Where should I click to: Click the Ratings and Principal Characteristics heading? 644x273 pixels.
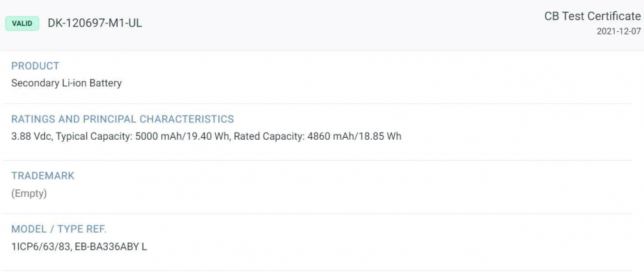click(122, 119)
